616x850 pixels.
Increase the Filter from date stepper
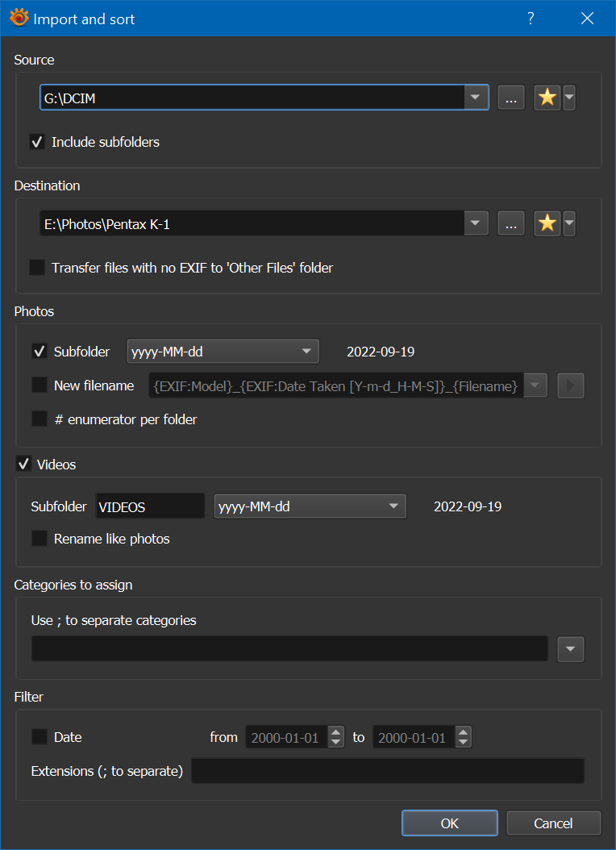(336, 732)
